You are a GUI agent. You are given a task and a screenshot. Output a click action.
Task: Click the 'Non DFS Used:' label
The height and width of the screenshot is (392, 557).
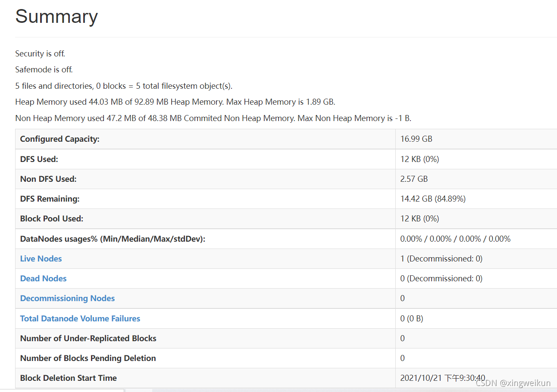point(48,179)
